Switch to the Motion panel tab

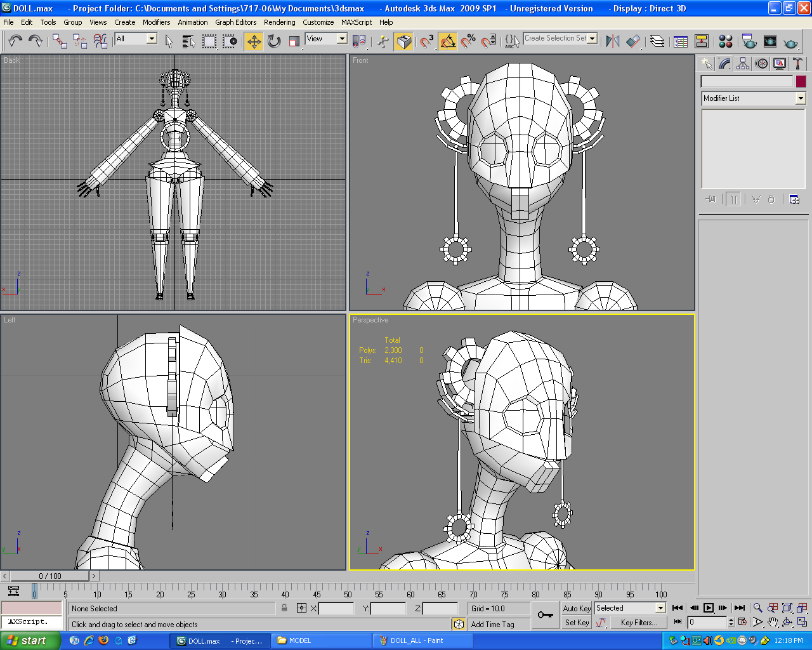pos(761,63)
